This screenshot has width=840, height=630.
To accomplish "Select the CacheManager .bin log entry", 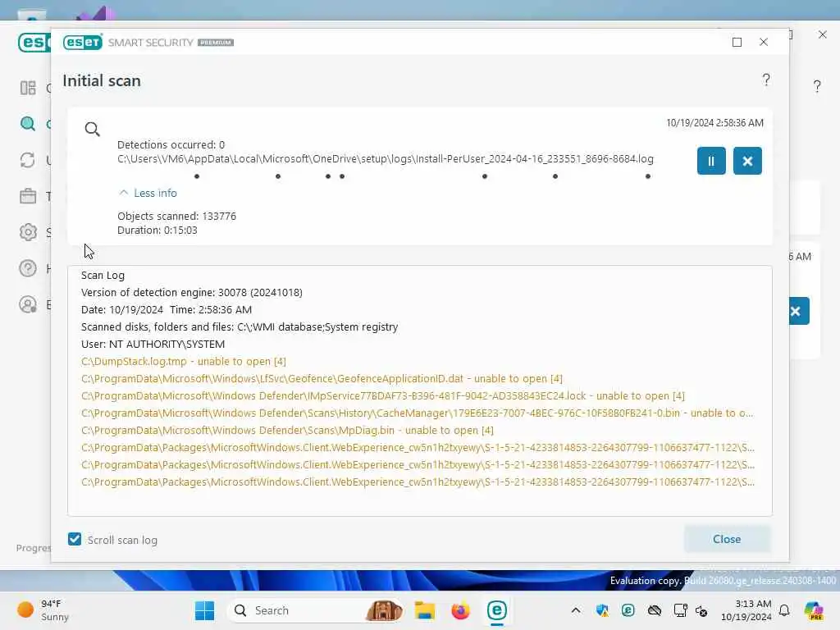I will (417, 413).
